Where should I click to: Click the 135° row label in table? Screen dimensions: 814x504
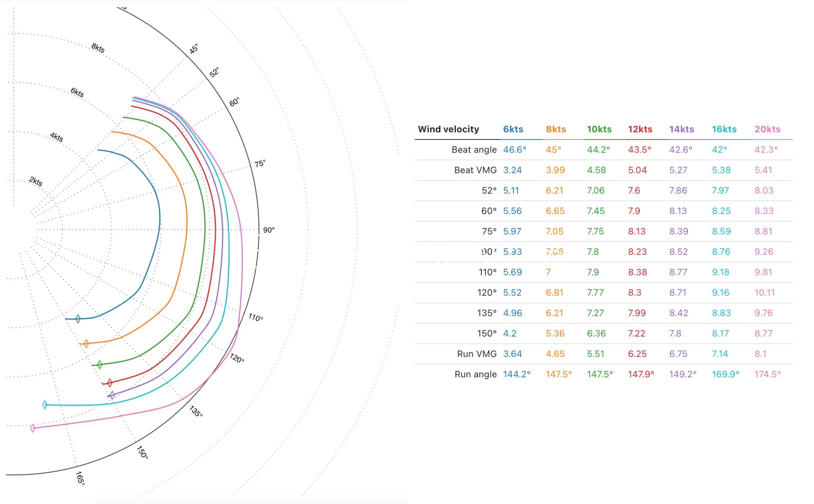click(487, 313)
